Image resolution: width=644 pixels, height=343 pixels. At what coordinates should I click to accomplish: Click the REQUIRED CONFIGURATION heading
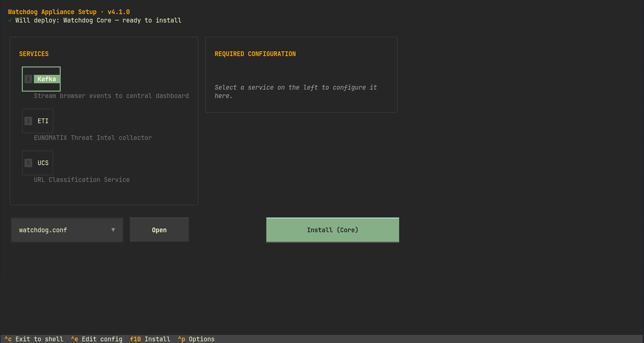coord(255,54)
